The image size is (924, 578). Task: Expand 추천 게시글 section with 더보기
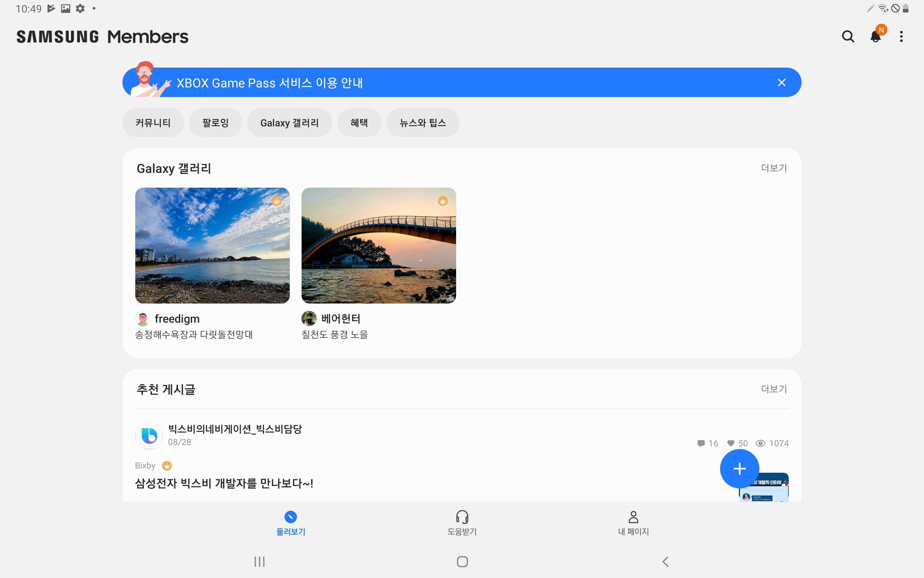pyautogui.click(x=774, y=389)
